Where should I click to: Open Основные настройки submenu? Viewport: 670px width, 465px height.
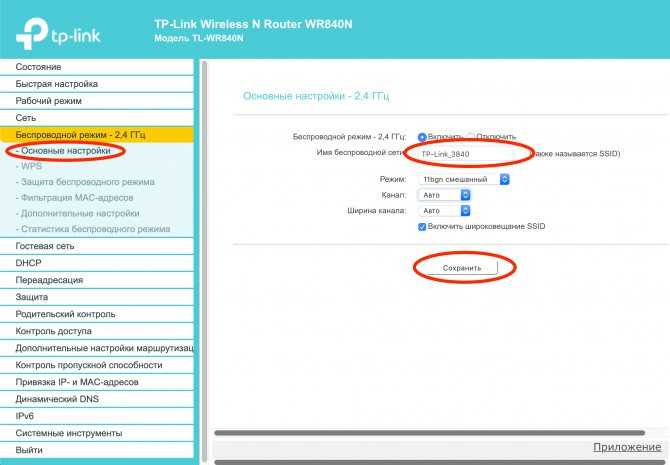66,151
